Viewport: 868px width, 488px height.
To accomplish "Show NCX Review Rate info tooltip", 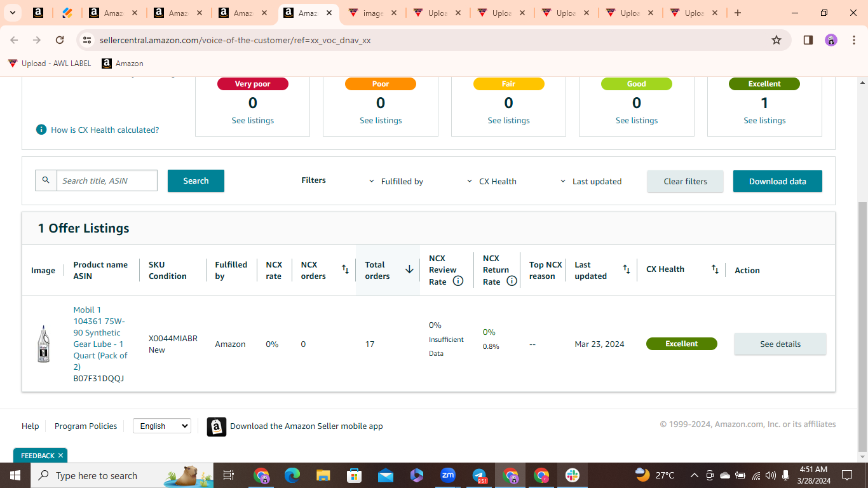I will pos(458,281).
